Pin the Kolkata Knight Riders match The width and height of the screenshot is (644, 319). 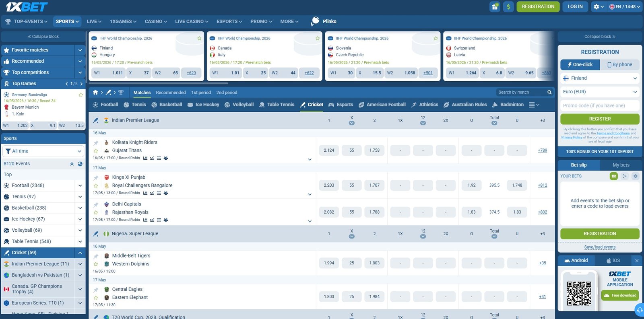96,143
